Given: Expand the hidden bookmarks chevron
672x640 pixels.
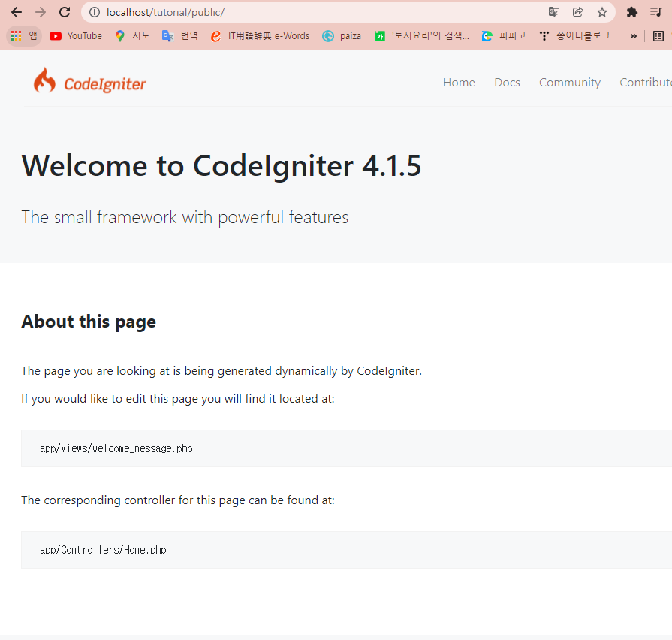Looking at the screenshot, I should click(633, 37).
